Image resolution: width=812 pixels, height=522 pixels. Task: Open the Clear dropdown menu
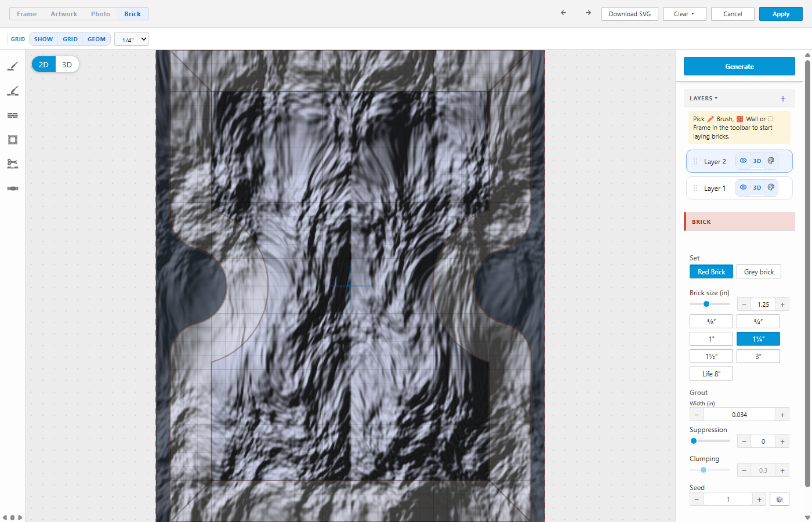tap(684, 14)
